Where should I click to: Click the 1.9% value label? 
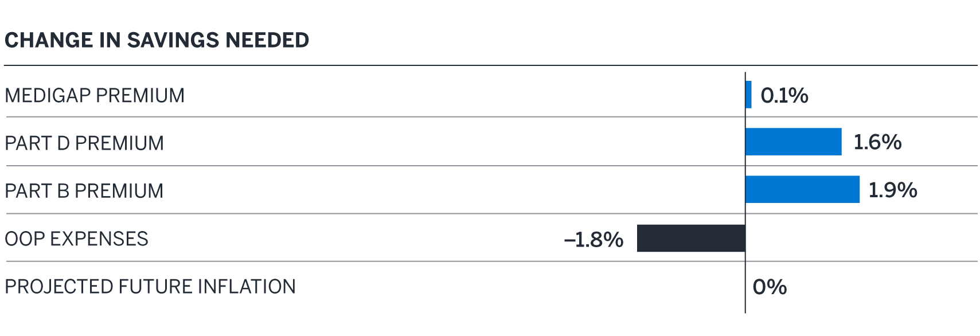pyautogui.click(x=892, y=190)
